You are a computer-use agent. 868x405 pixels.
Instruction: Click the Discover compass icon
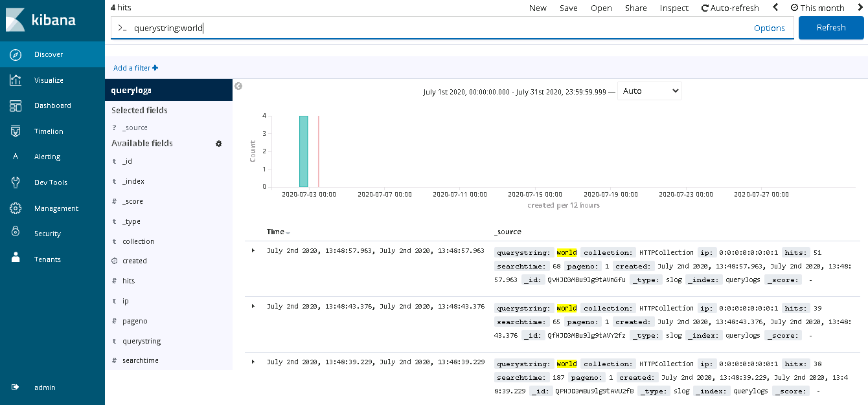(16, 54)
